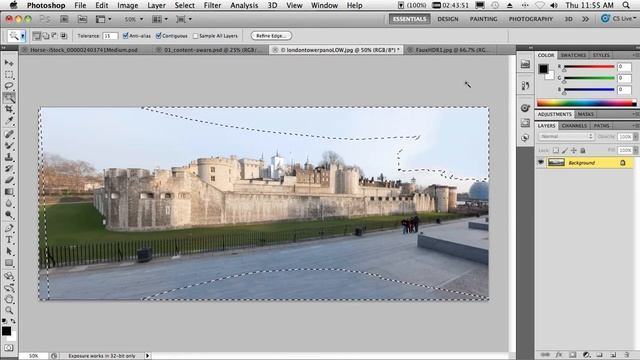Open CS Live button

coord(618,19)
